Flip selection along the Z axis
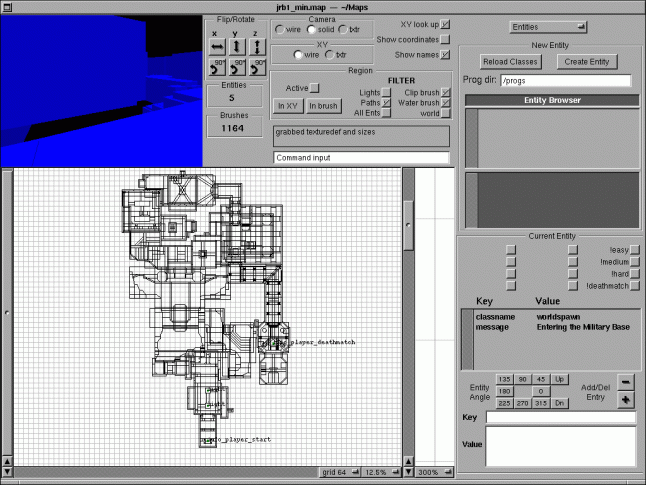646x485 pixels. [257, 47]
